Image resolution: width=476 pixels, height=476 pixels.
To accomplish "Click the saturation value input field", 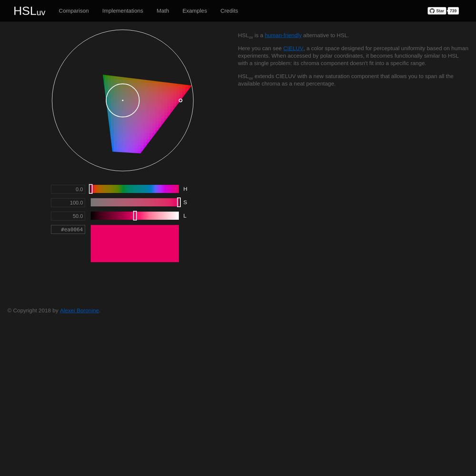I will (x=68, y=202).
